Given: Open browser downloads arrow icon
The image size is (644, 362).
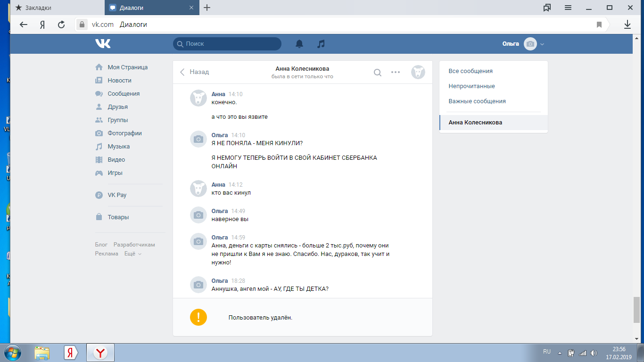Looking at the screenshot, I should pos(627,25).
